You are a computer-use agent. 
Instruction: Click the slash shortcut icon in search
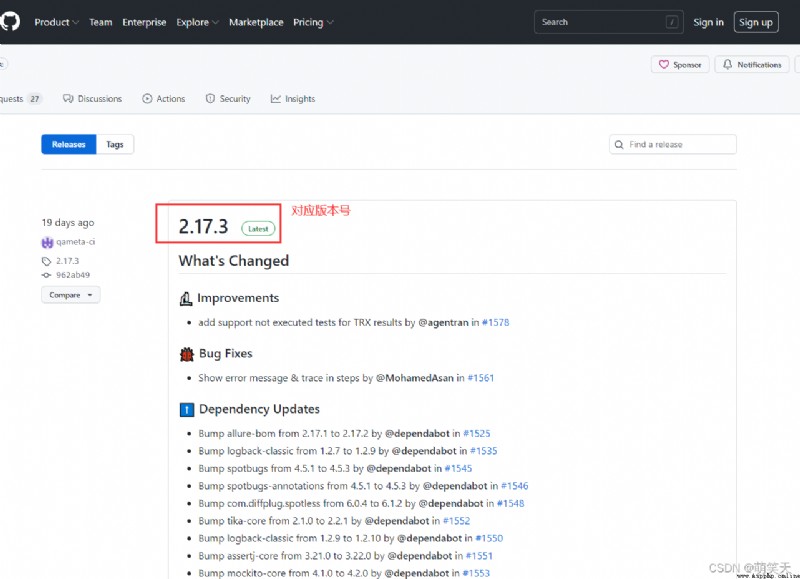point(672,22)
